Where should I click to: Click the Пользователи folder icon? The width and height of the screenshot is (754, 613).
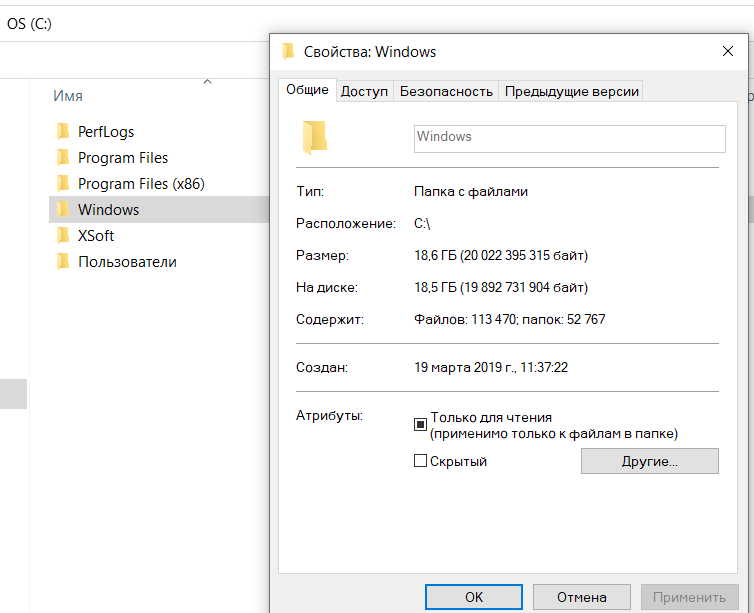[x=63, y=261]
